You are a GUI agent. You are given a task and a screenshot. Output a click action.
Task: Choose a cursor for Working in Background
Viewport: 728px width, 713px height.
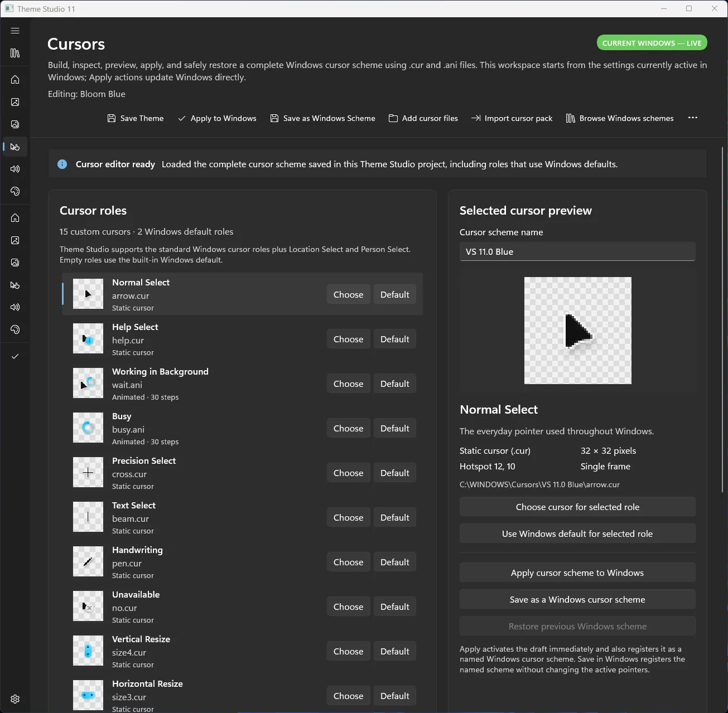[348, 384]
